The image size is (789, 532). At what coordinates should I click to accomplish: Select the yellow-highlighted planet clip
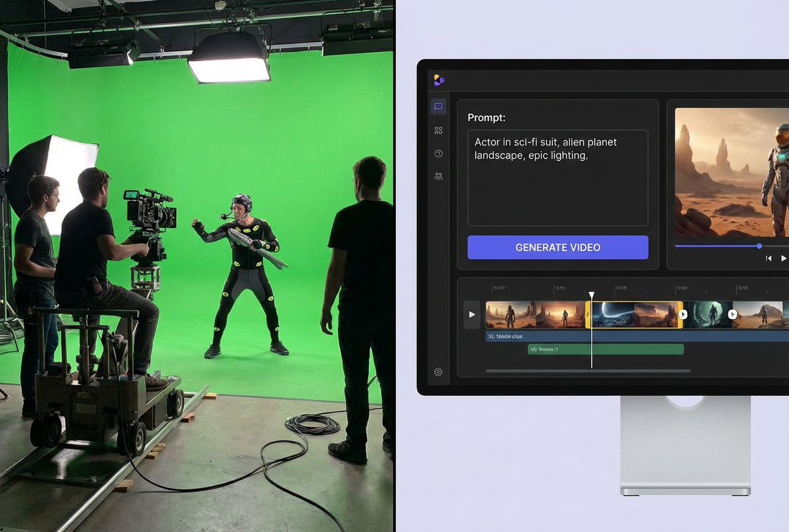point(634,314)
